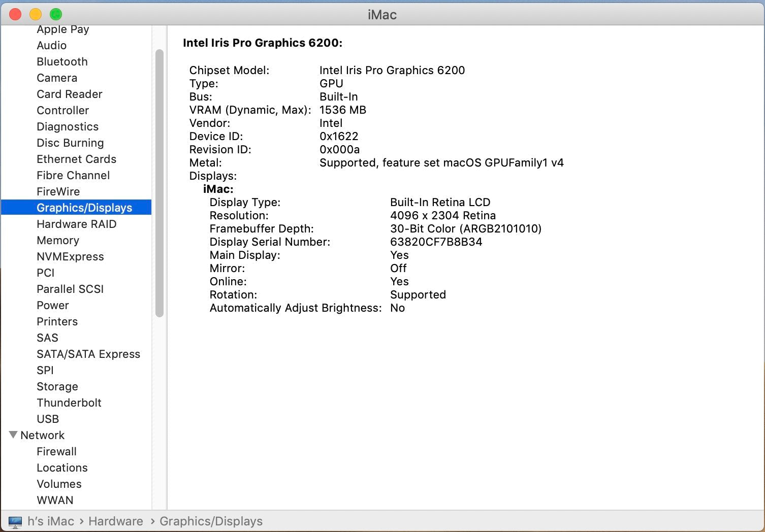Click Automatically Adjust Brightness value "No"

[397, 308]
